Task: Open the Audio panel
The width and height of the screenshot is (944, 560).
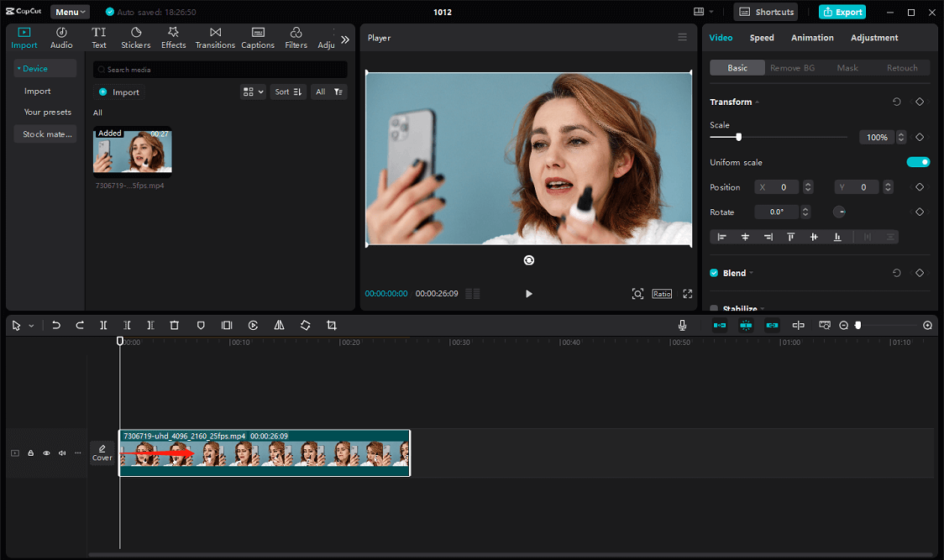Action: click(61, 38)
